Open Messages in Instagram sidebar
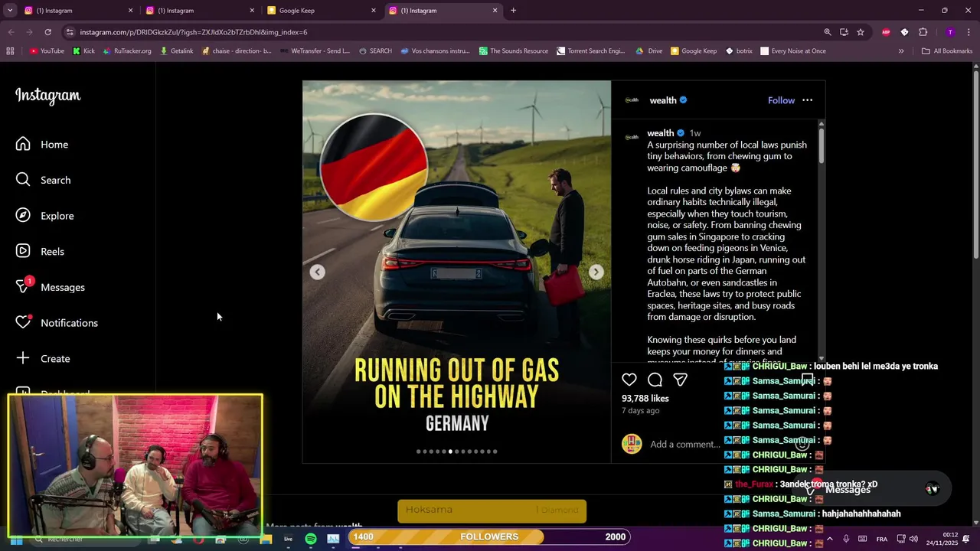The height and width of the screenshot is (551, 980). 51,287
